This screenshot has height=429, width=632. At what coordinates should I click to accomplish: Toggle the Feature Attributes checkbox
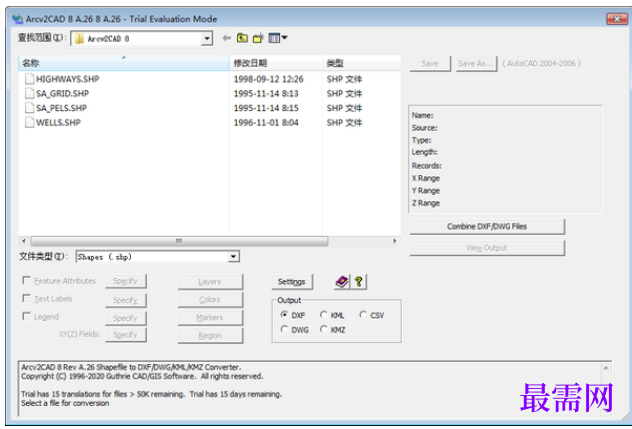[27, 280]
